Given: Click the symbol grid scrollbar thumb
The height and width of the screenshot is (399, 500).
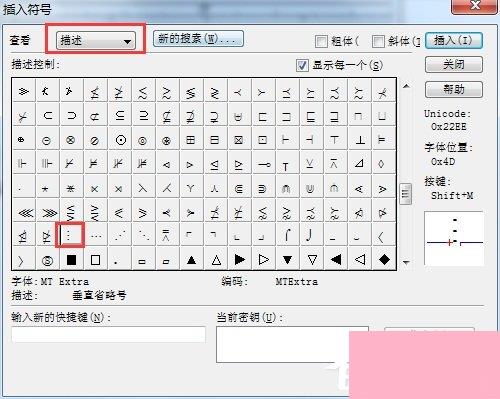Looking at the screenshot, I should 406,194.
